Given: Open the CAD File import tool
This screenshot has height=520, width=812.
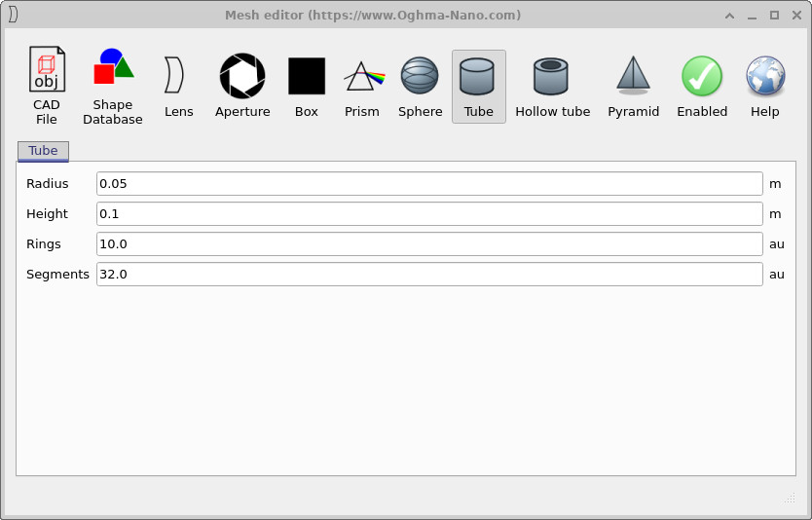Looking at the screenshot, I should pos(46,86).
